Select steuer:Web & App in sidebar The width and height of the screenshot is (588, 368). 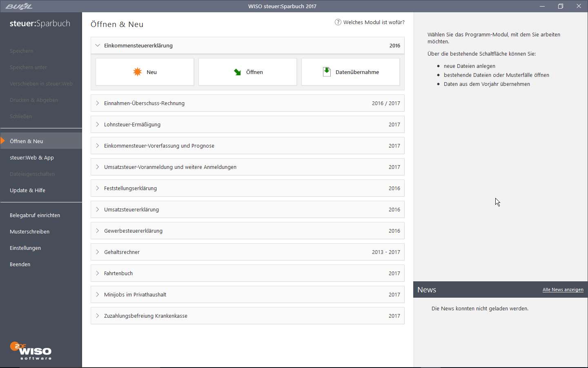click(32, 158)
